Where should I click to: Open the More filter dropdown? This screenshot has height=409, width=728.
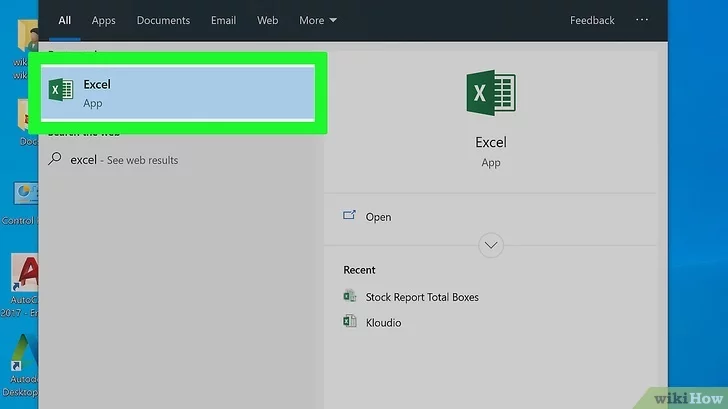(318, 20)
